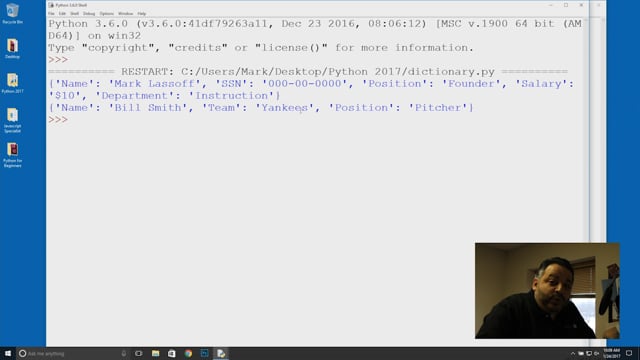Click the Cortana microphone icon
640x360 pixels.
point(124,353)
